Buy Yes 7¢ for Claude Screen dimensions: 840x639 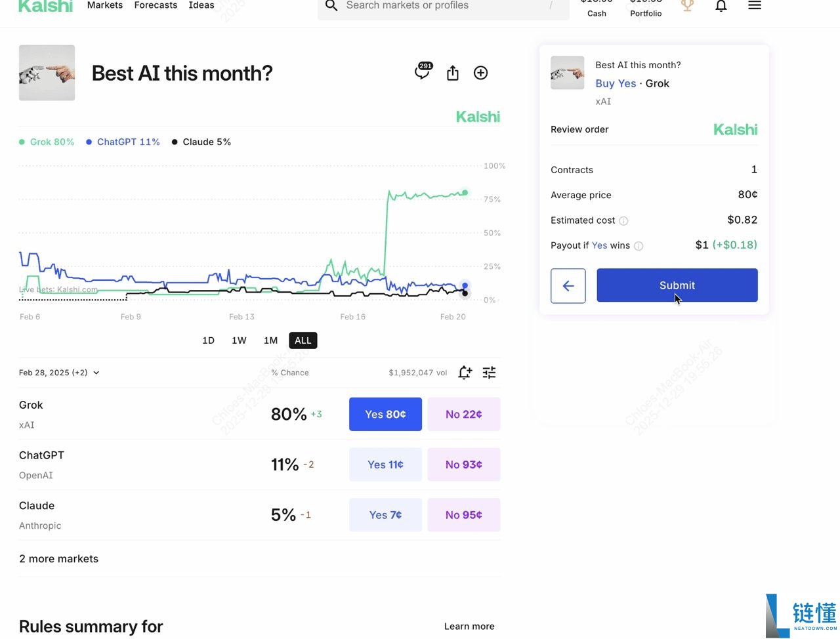click(385, 515)
